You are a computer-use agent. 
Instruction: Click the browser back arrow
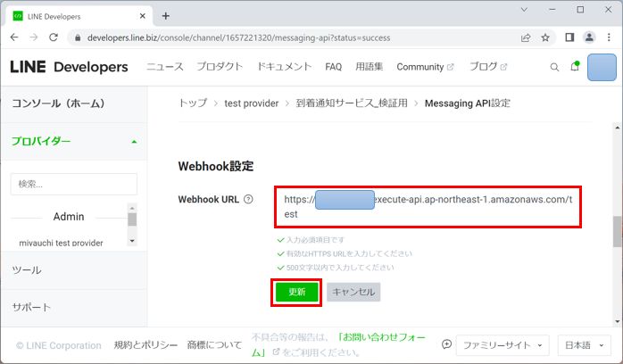point(14,37)
